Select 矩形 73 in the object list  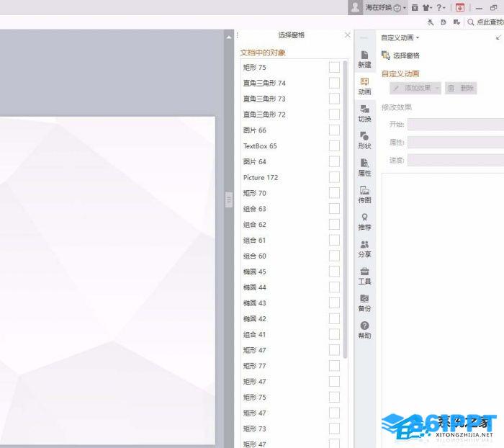255,429
